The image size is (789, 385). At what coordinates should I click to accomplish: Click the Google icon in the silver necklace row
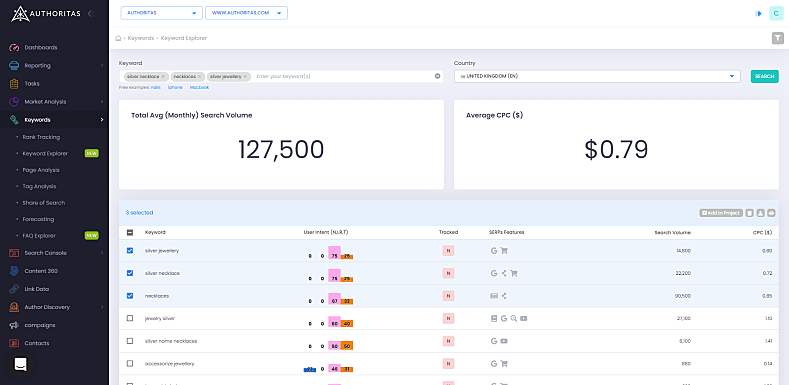494,273
